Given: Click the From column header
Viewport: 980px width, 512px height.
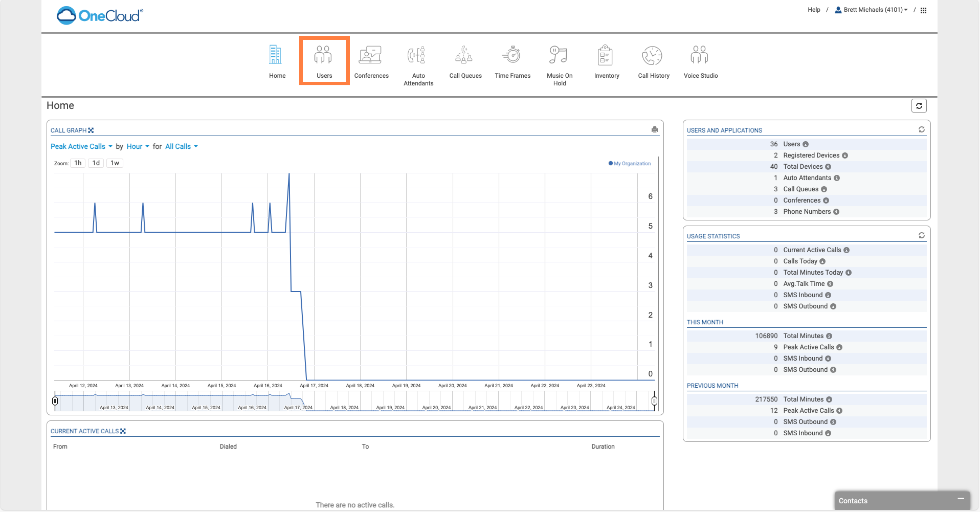Looking at the screenshot, I should [60, 447].
